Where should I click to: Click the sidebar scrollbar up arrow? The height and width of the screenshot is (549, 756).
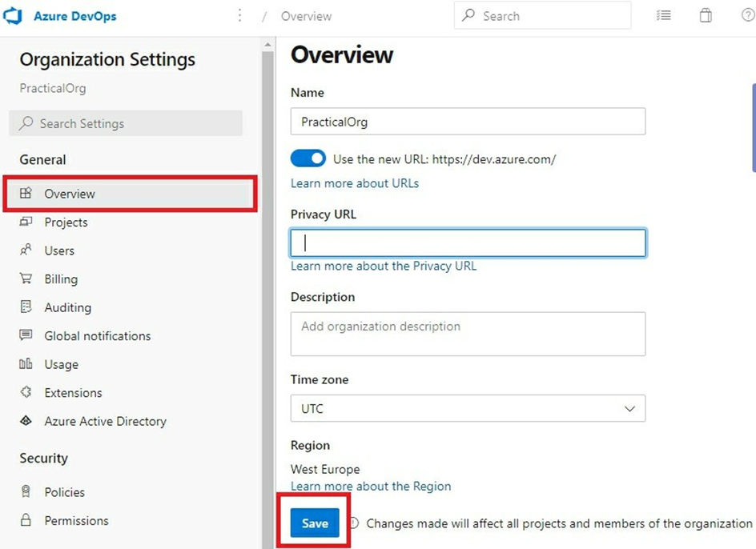267,45
